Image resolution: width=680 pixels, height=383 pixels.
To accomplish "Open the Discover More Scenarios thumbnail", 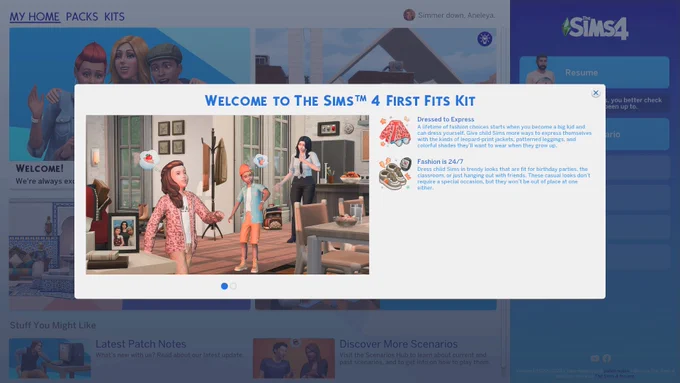I will coord(294,358).
